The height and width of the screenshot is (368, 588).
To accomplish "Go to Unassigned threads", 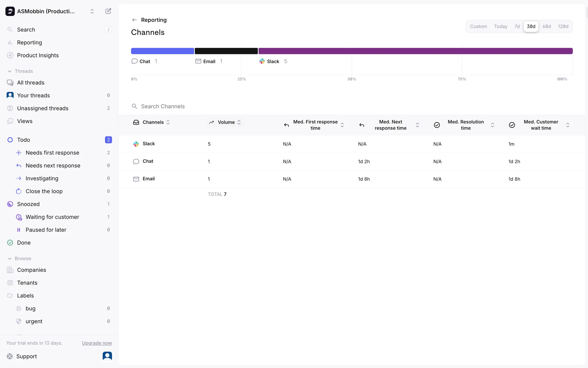I will [x=43, y=108].
